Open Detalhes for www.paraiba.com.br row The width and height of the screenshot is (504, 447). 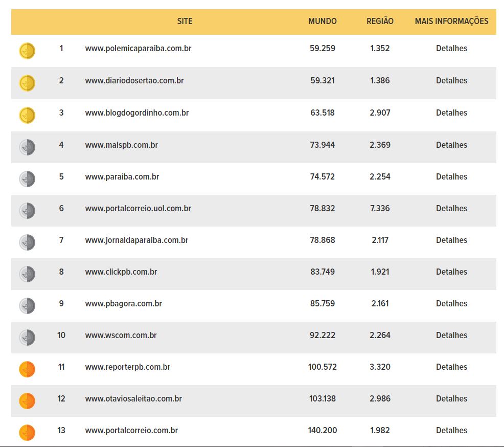[x=451, y=176]
